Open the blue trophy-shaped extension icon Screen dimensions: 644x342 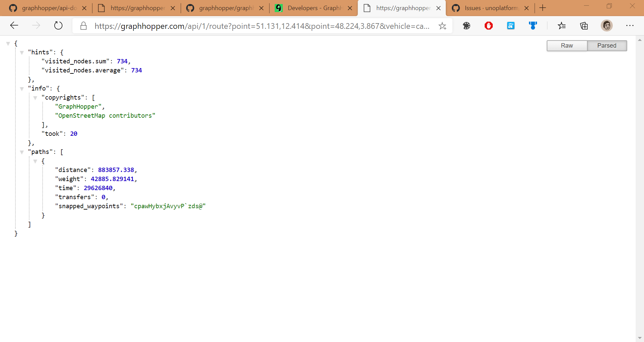tap(533, 25)
